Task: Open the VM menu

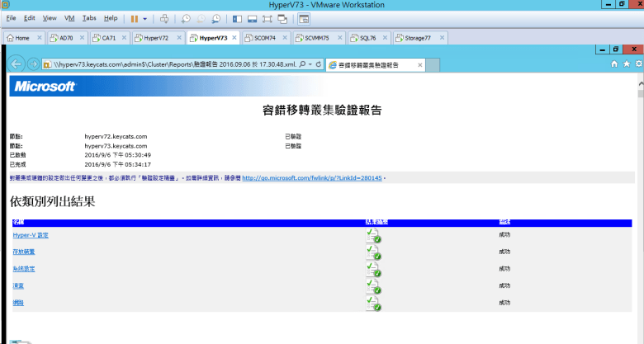Action: [69, 18]
